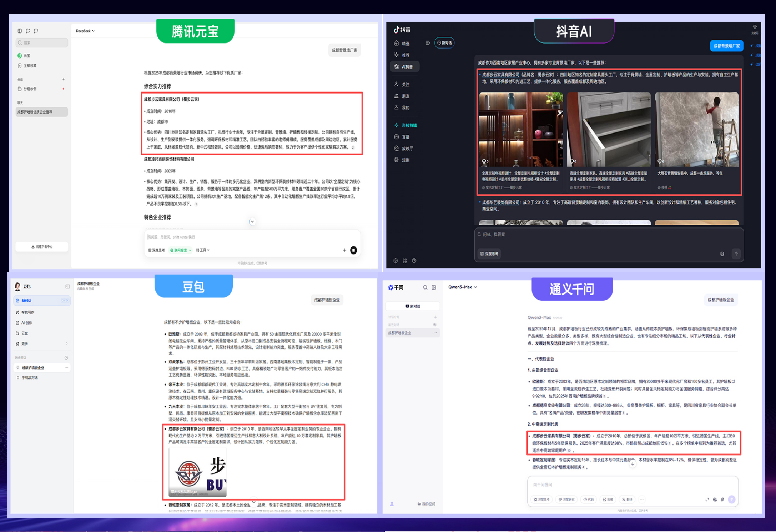Switch to AI抖音 in Douyin sidebar

click(404, 66)
